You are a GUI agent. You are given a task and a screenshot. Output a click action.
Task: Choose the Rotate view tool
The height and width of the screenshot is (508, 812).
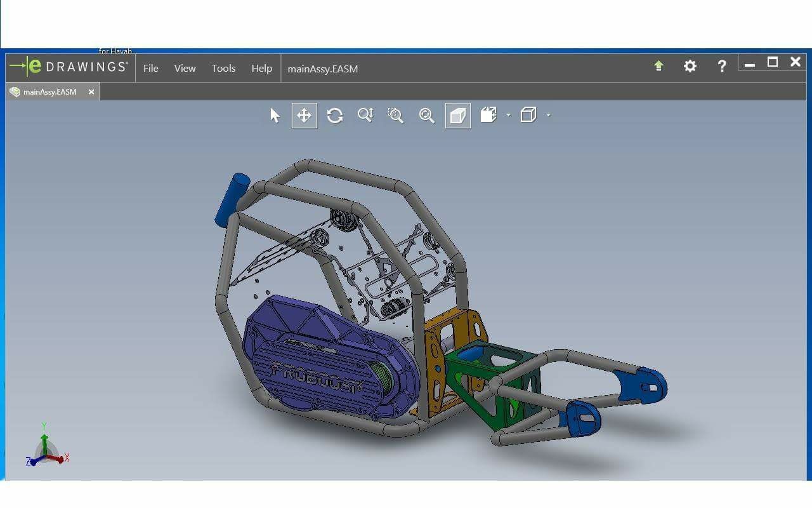click(x=335, y=116)
